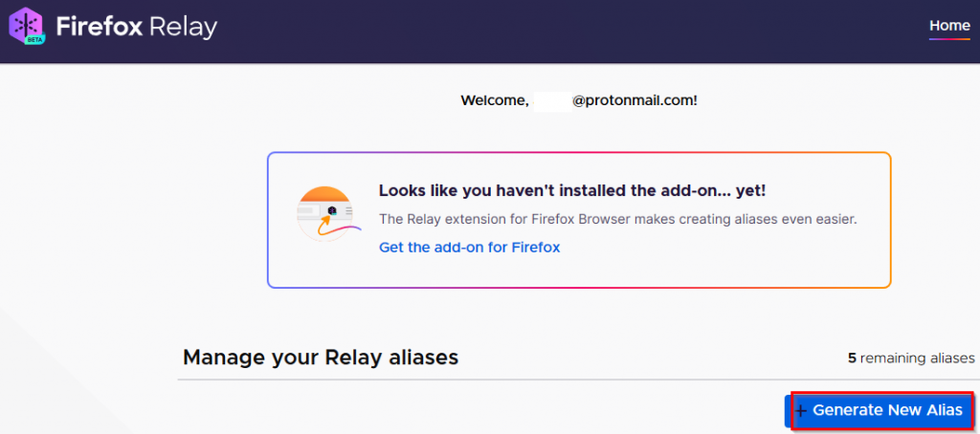Click the @protonmail.com welcome text

[635, 100]
